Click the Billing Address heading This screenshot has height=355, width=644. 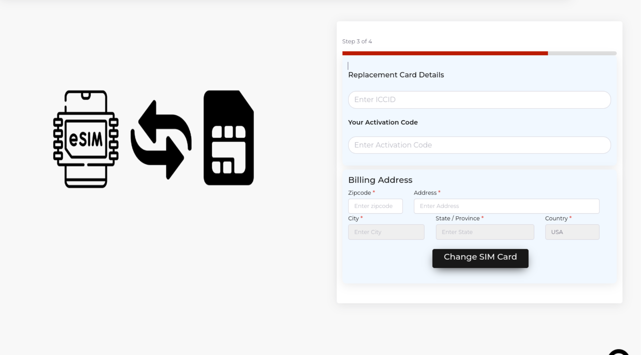[x=380, y=180]
